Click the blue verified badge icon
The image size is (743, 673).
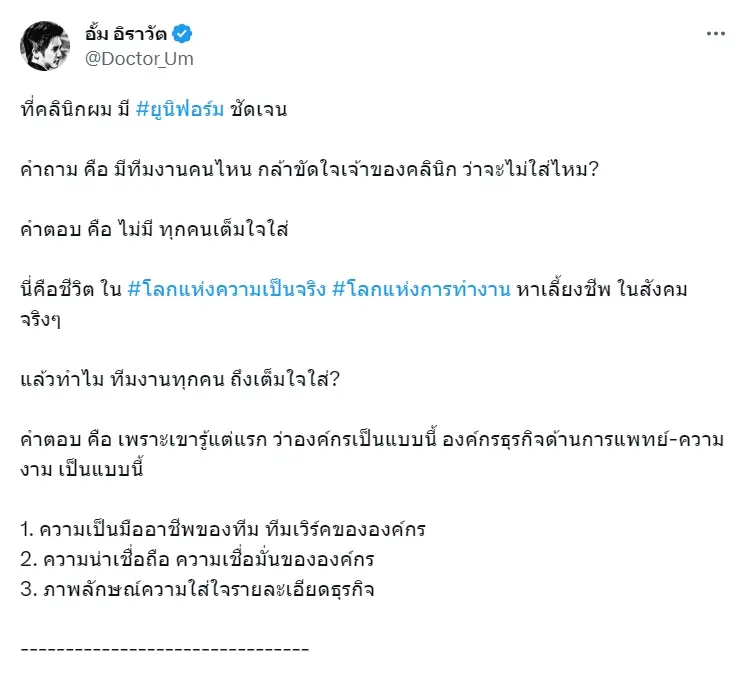tap(182, 34)
